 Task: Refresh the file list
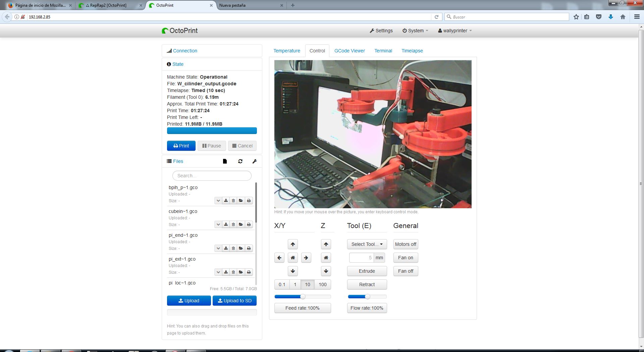pos(240,161)
